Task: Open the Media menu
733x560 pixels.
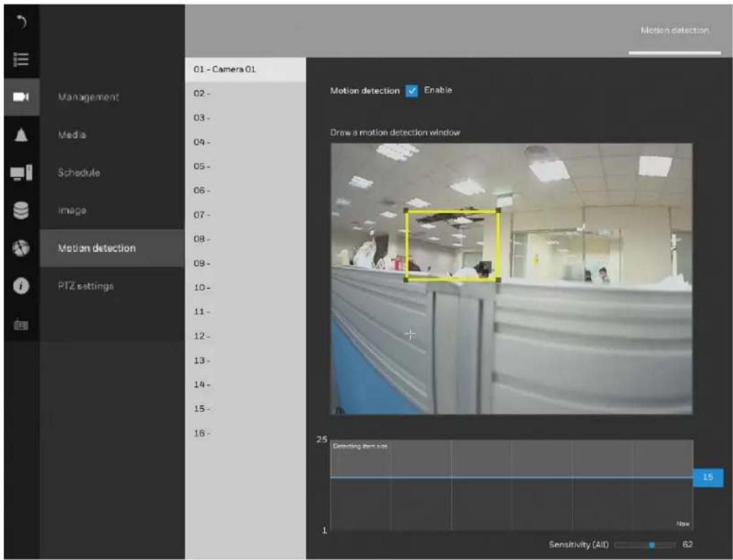Action: pos(72,135)
